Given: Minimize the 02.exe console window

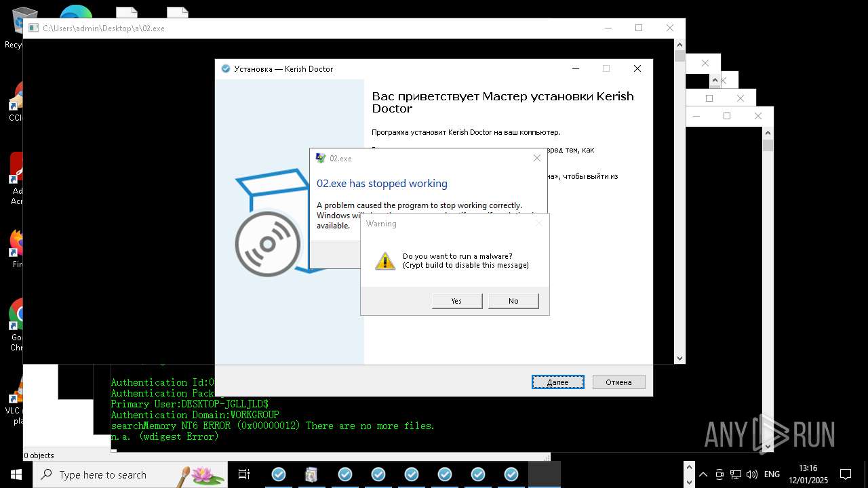Looking at the screenshot, I should tap(608, 28).
